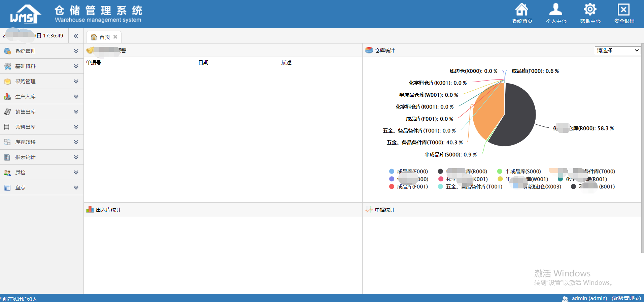Toggle the 五金、备品备件库(T001) legend entry

[x=470, y=187]
